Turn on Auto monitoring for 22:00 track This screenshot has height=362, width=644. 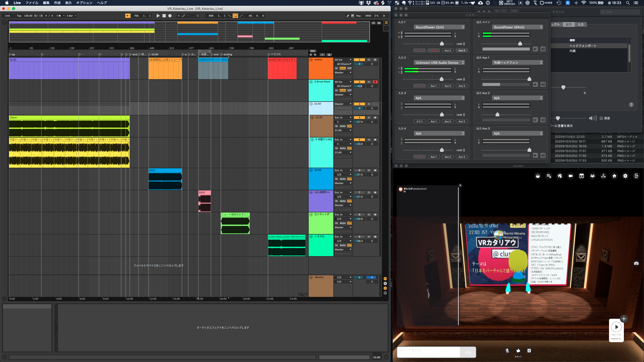tap(343, 179)
